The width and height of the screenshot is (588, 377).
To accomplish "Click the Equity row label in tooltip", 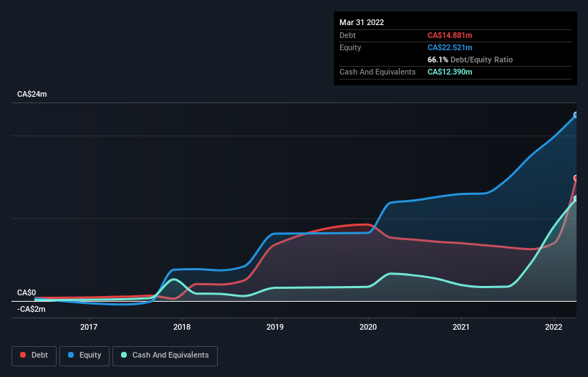I will tap(350, 47).
